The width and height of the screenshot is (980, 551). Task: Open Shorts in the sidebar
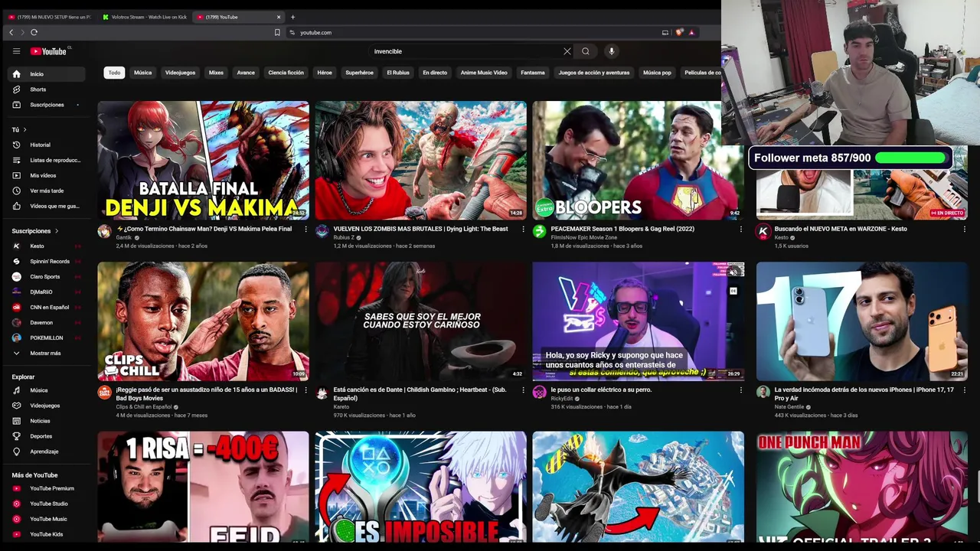point(46,90)
